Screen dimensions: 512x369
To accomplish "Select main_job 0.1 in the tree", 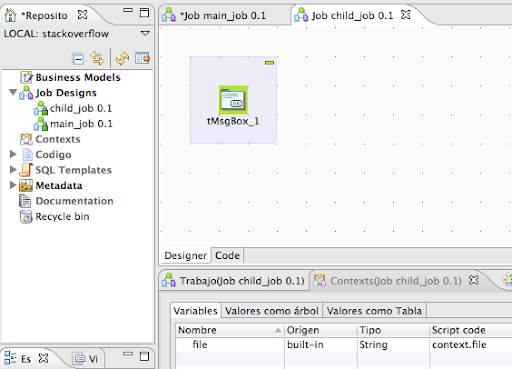I will (81, 124).
